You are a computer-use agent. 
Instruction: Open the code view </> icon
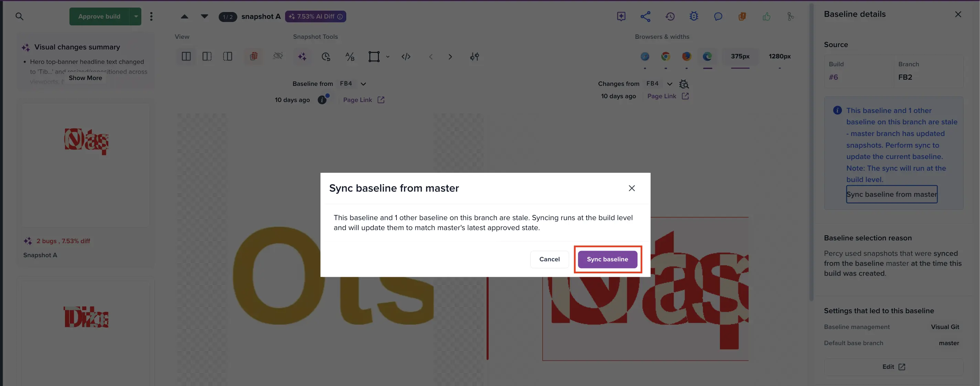(x=406, y=57)
